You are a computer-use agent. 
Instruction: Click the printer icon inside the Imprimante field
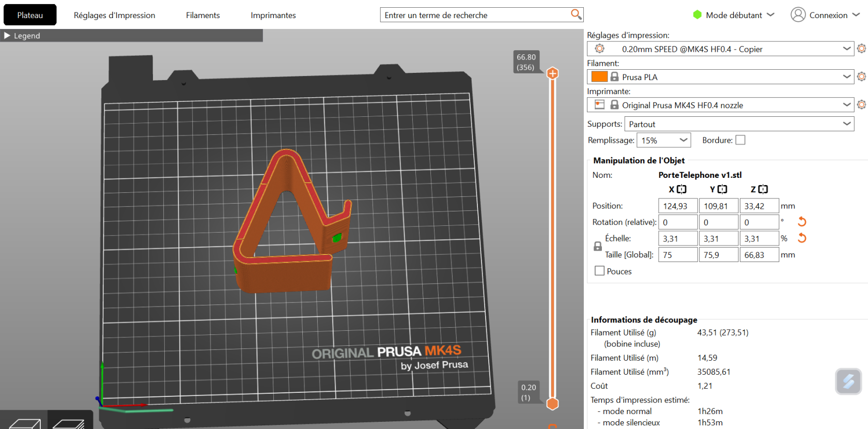[x=599, y=104]
